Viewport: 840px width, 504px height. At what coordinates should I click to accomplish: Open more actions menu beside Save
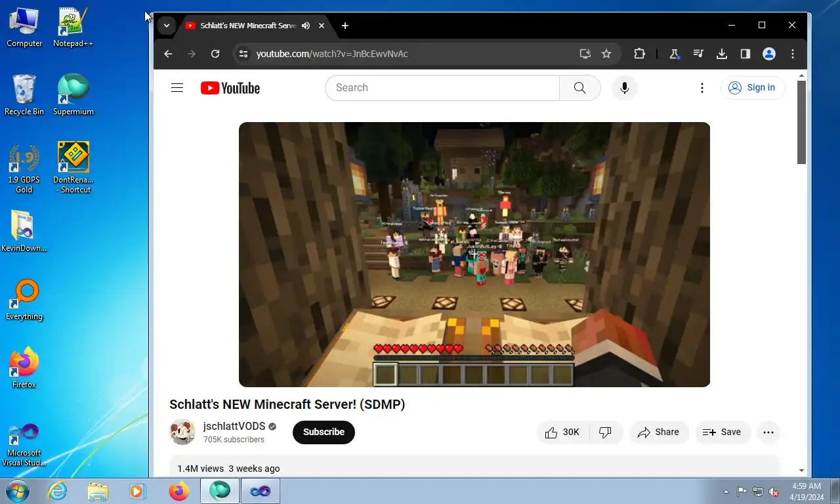(x=768, y=432)
